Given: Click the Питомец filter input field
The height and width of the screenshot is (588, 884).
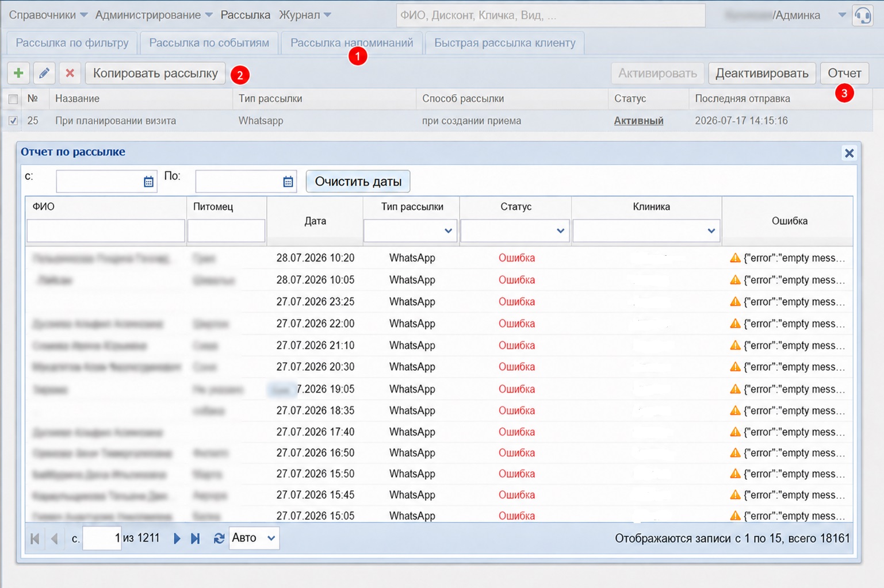Looking at the screenshot, I should click(226, 230).
